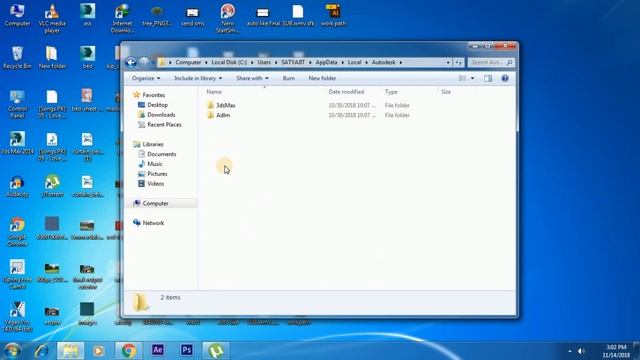The height and width of the screenshot is (360, 640).
Task: Sort by the Size column header
Action: (446, 92)
